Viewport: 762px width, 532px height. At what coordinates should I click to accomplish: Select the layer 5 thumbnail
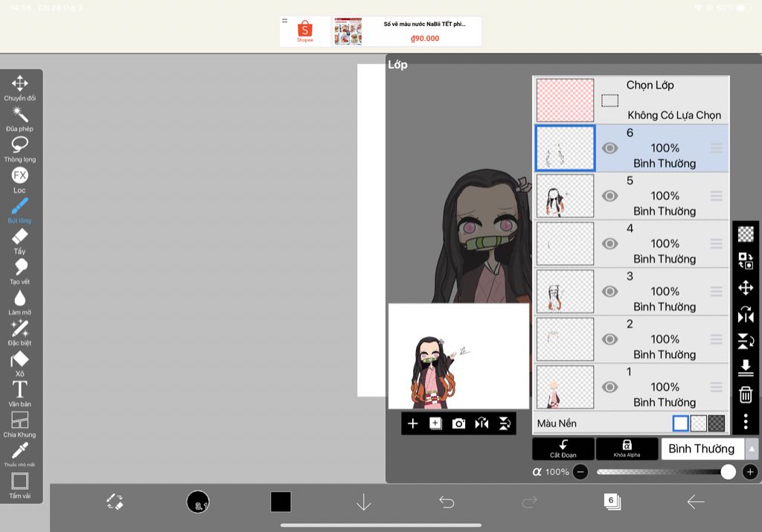(x=566, y=196)
